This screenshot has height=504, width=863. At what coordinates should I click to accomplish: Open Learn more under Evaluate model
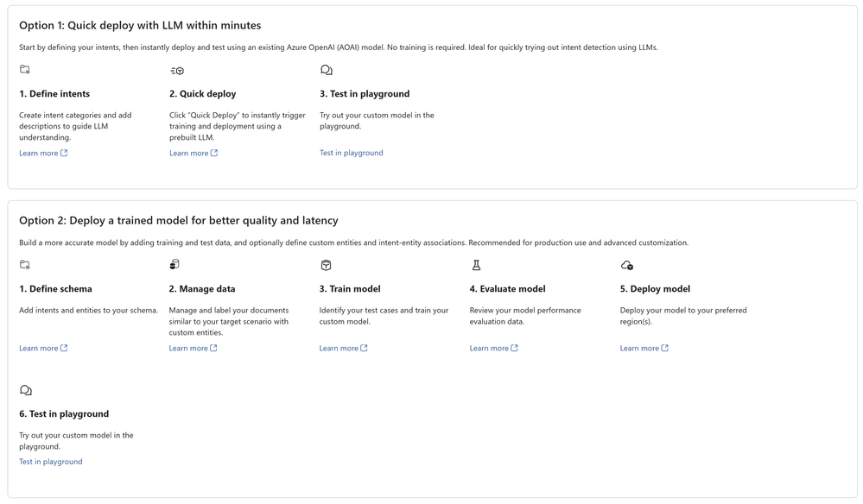(493, 349)
